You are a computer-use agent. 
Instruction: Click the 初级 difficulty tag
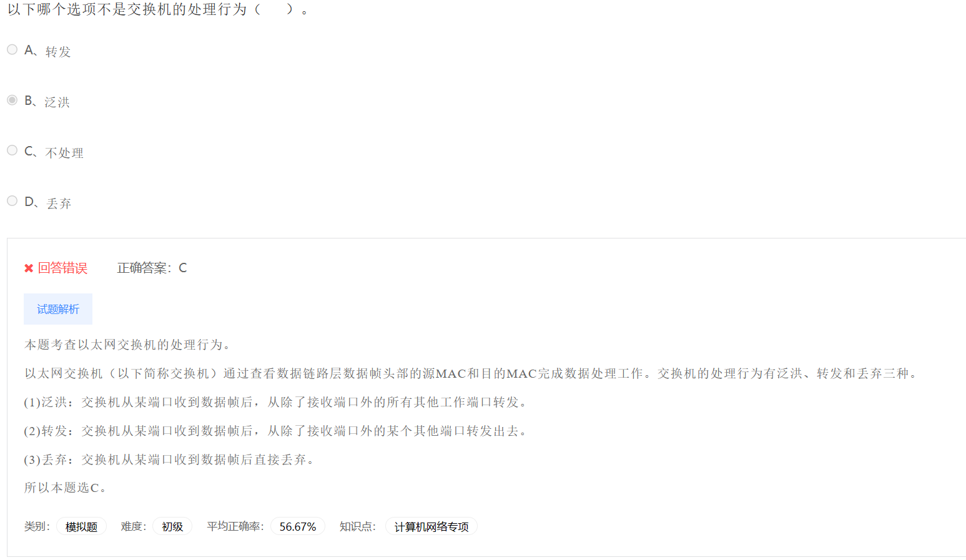(172, 527)
